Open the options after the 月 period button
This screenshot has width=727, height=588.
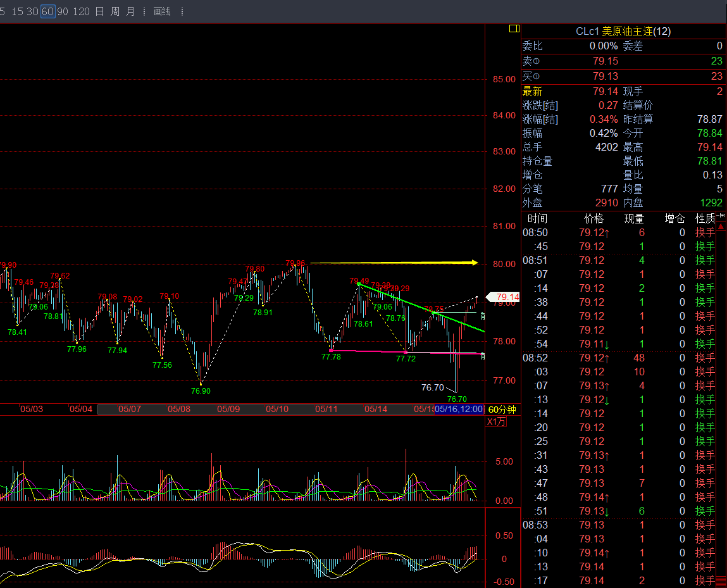[x=144, y=11]
